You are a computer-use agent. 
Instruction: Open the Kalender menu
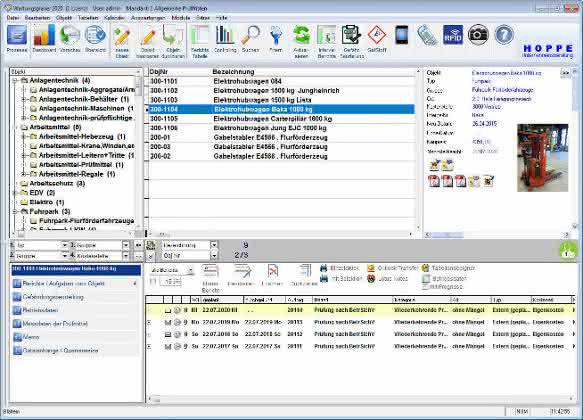click(x=115, y=17)
